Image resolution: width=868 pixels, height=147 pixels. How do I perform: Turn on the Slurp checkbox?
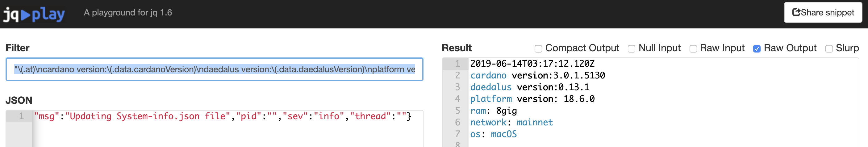coord(828,49)
